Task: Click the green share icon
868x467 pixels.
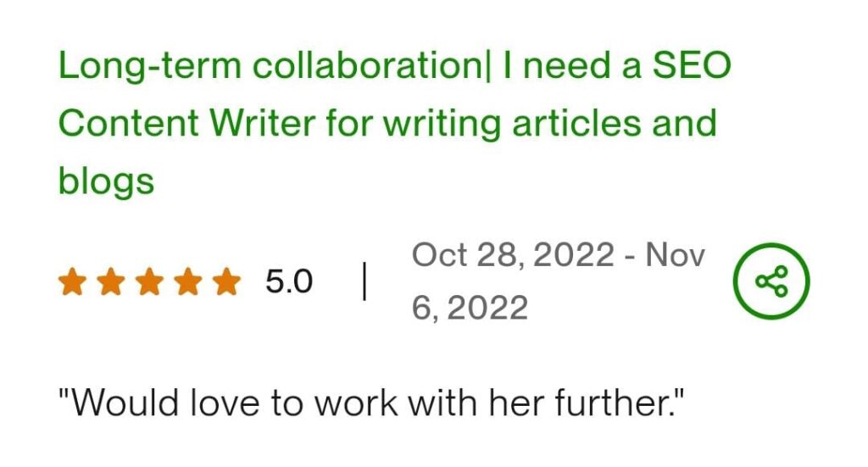Action: tap(771, 282)
